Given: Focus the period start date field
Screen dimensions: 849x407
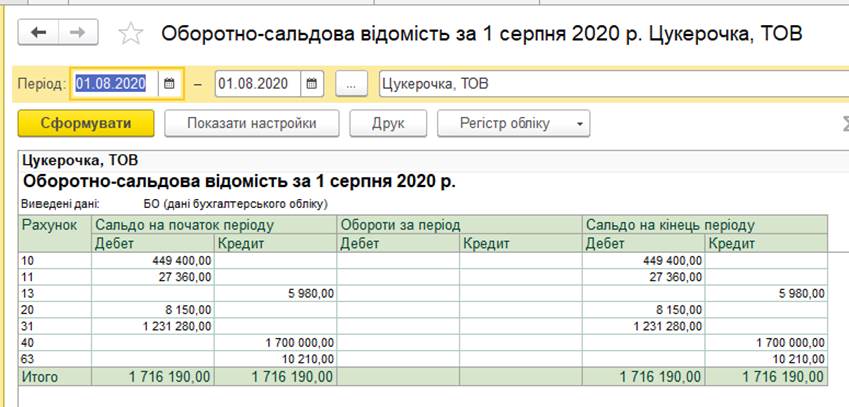Looking at the screenshot, I should (x=112, y=84).
